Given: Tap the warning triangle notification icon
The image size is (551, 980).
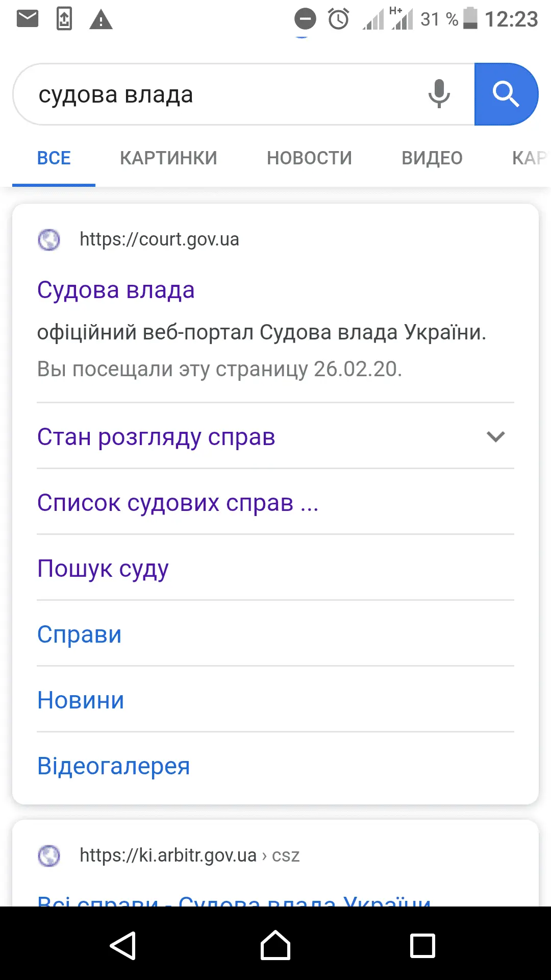Looking at the screenshot, I should [101, 20].
